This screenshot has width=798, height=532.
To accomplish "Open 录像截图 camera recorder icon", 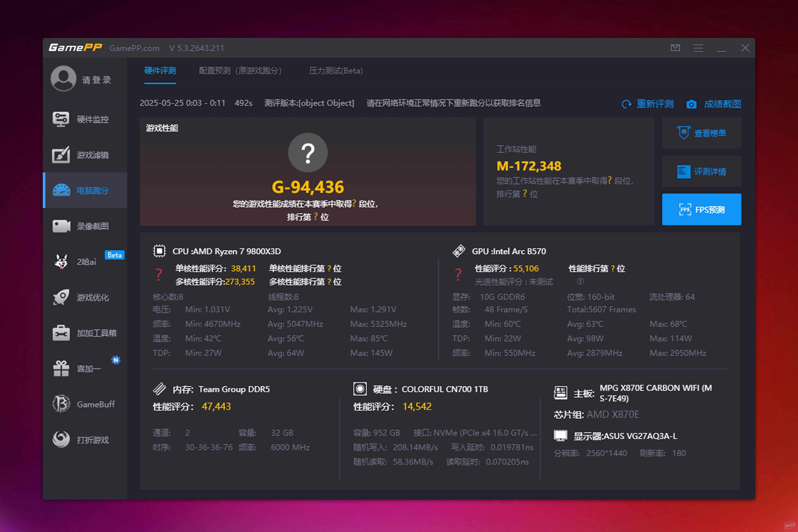I will (61, 226).
